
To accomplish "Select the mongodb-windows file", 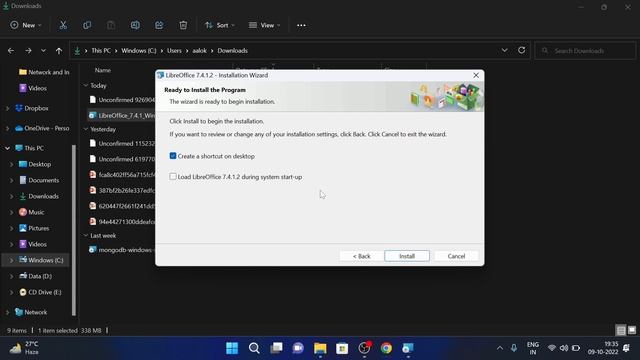I will pos(122,250).
